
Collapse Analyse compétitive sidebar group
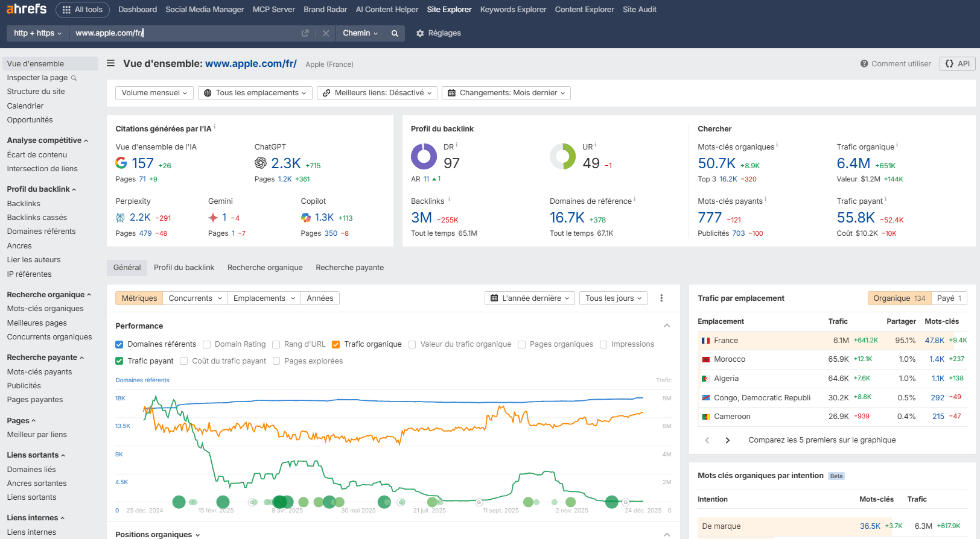click(48, 140)
